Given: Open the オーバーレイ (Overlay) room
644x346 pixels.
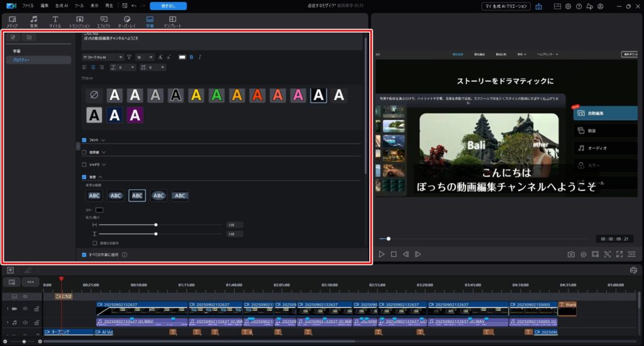Looking at the screenshot, I should [127, 21].
